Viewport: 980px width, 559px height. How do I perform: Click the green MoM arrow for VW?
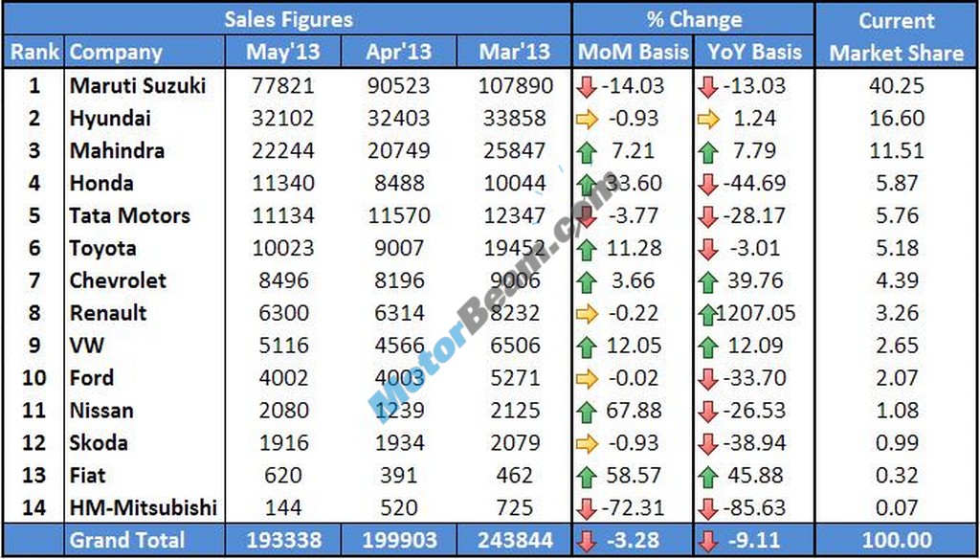[587, 347]
